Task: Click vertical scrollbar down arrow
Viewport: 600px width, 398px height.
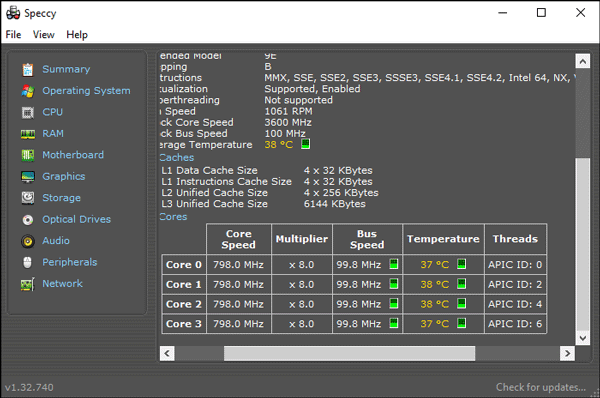Action: (583, 338)
